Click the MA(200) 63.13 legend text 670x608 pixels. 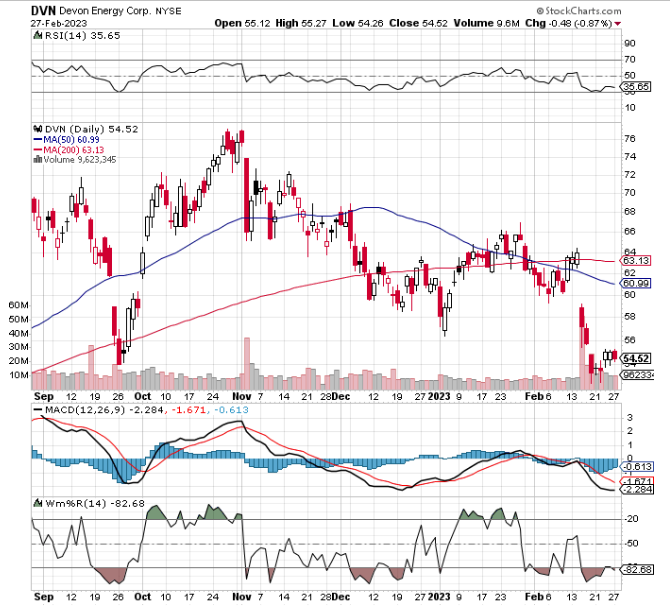pos(73,150)
